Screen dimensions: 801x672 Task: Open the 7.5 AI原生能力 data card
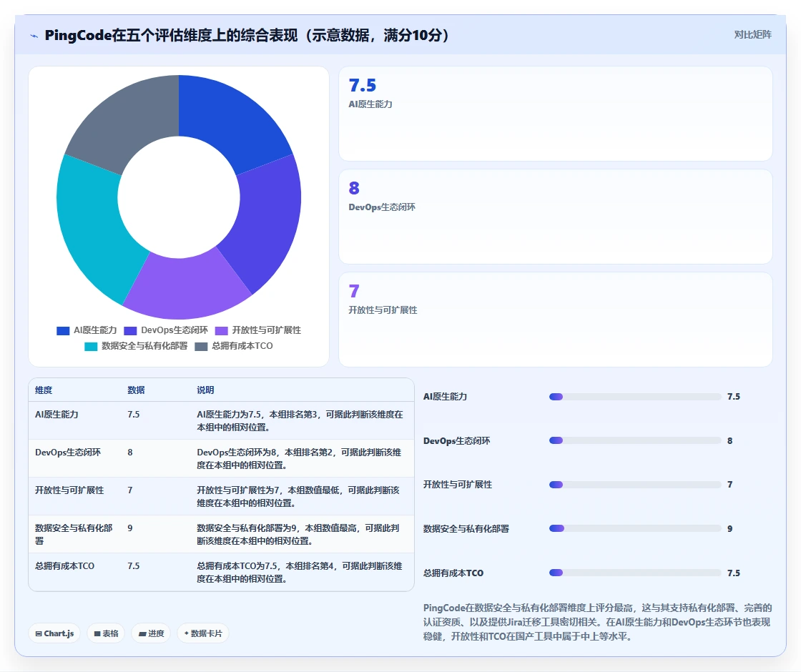[x=555, y=114]
